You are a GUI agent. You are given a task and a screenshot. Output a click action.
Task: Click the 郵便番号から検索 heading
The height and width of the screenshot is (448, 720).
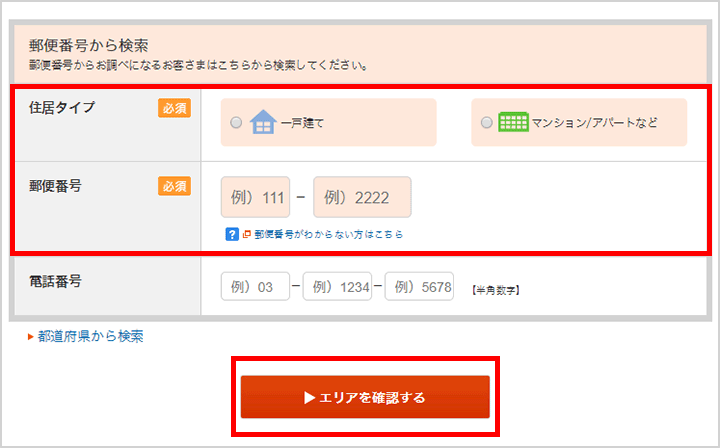tap(89, 45)
